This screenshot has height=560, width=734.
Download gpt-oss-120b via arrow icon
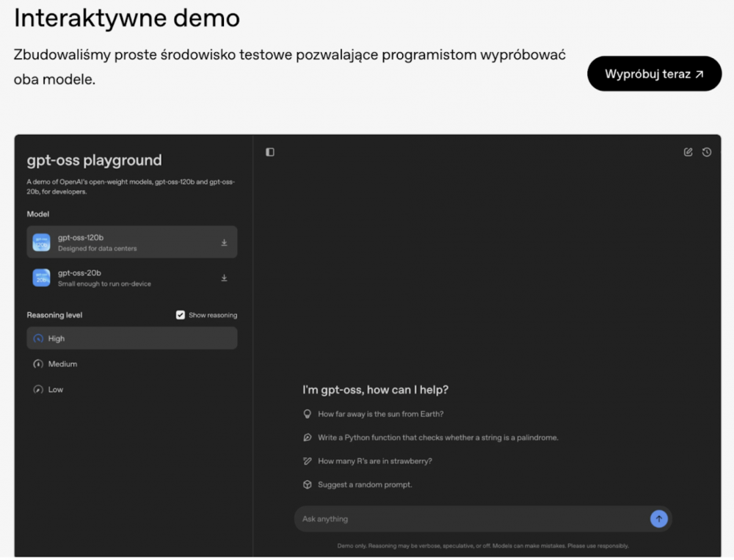pyautogui.click(x=224, y=242)
